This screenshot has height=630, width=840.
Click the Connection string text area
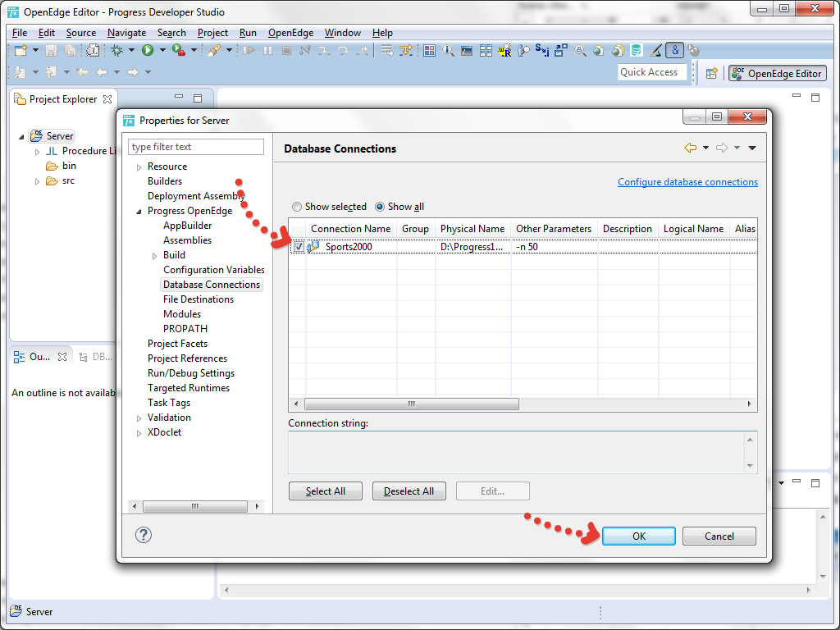pos(523,452)
